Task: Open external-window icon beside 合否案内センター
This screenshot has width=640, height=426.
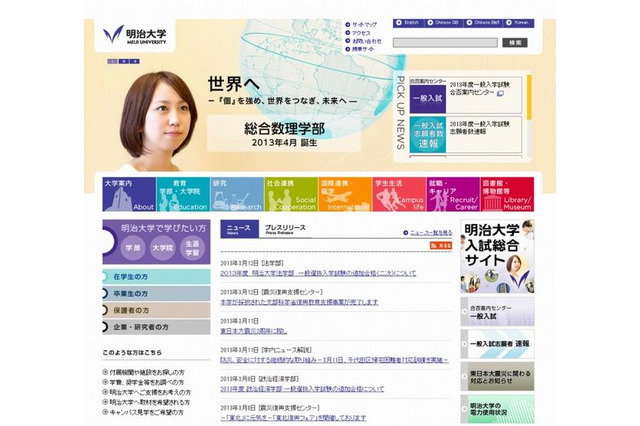Action: pos(500,93)
